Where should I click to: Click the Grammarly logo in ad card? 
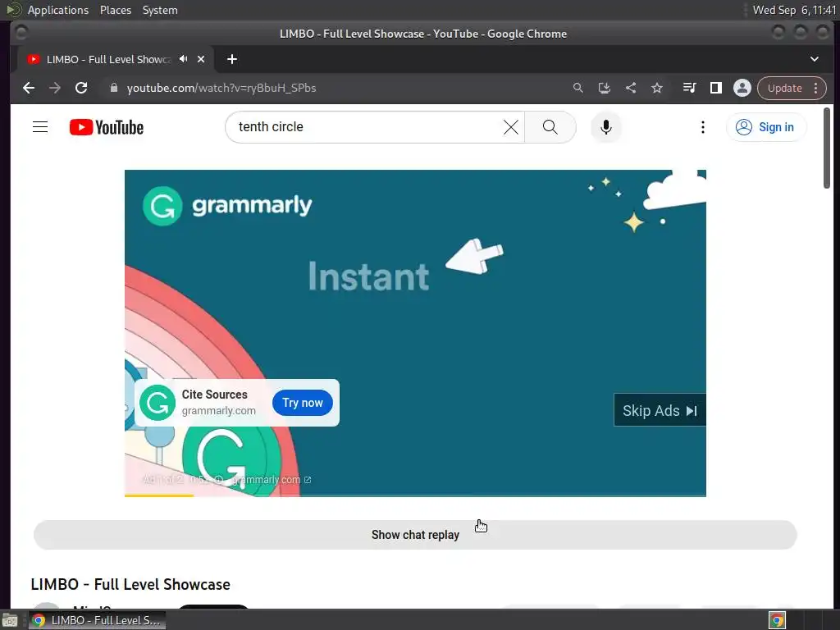[157, 403]
